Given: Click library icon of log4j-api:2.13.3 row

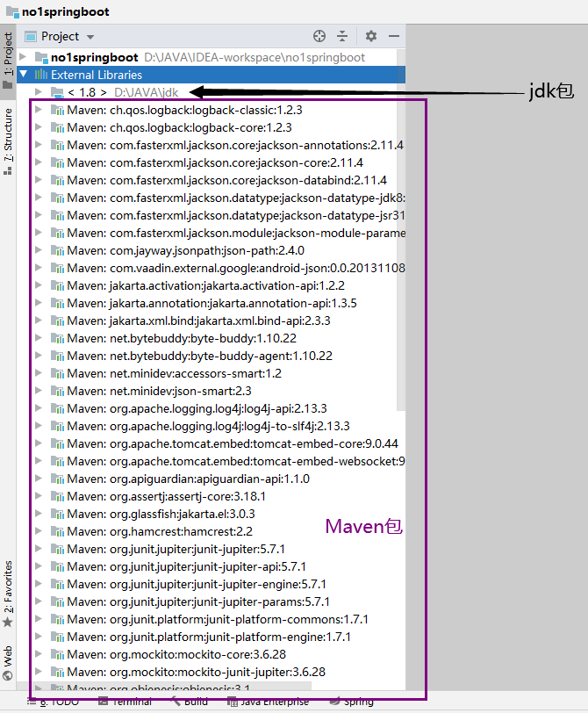Looking at the screenshot, I should click(x=57, y=409).
